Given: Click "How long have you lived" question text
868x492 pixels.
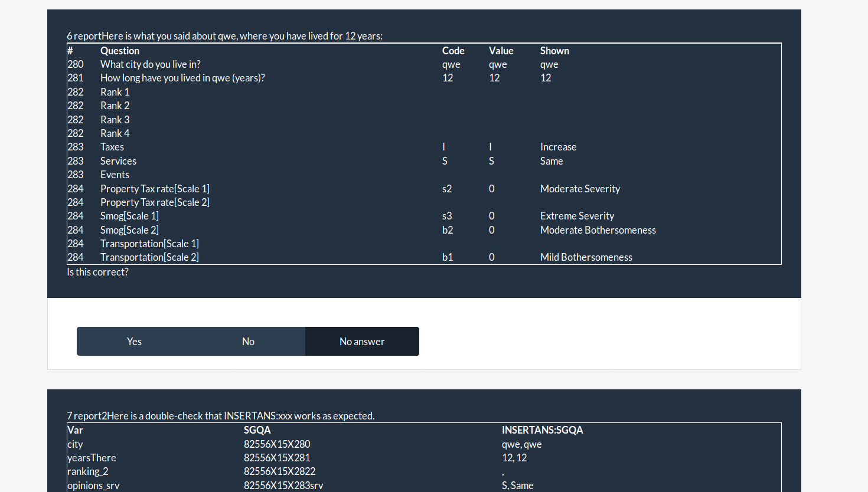Looking at the screenshot, I should coord(182,78).
